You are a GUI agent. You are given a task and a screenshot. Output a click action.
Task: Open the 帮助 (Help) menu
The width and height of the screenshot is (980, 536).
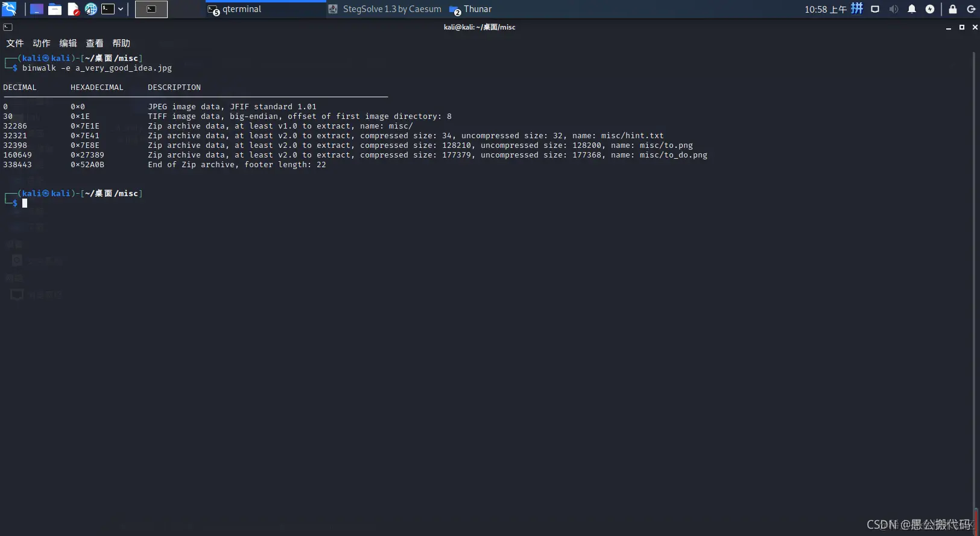(121, 43)
